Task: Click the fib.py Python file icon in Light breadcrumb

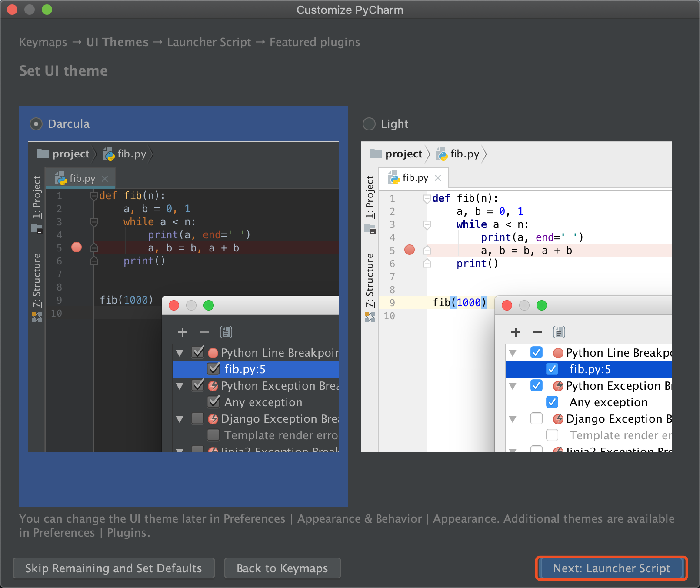Action: point(441,154)
